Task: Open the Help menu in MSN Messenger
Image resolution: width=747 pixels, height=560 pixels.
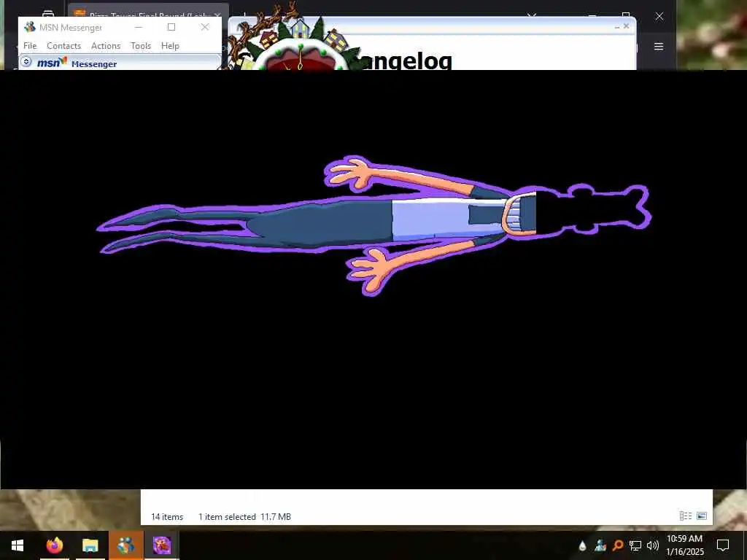Action: [170, 46]
